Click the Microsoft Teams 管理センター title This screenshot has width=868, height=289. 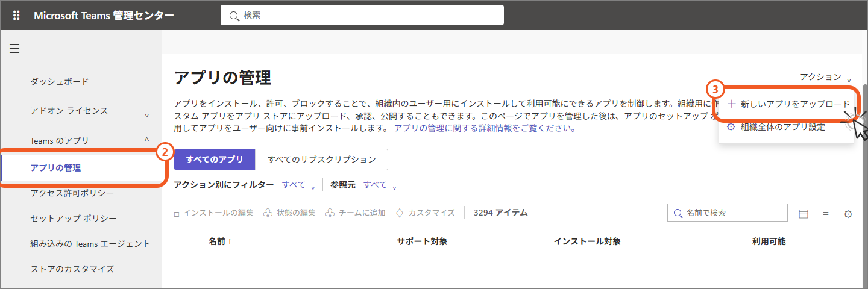point(104,16)
